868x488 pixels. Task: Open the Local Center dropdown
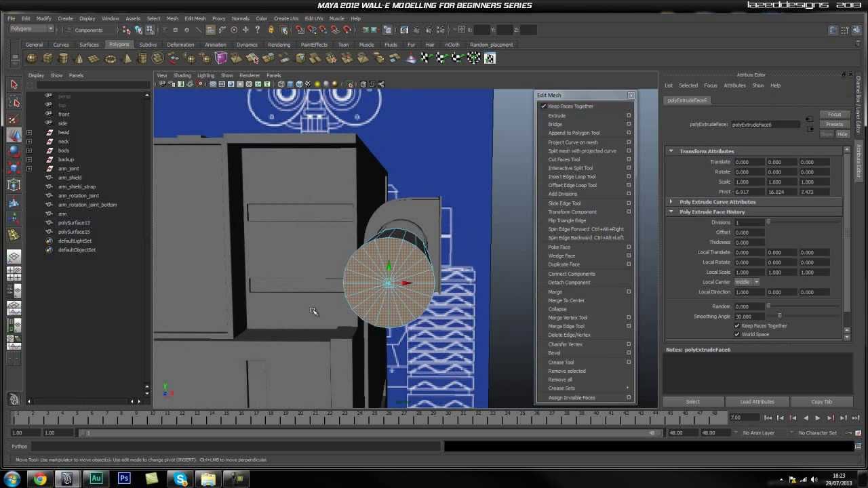click(x=747, y=282)
